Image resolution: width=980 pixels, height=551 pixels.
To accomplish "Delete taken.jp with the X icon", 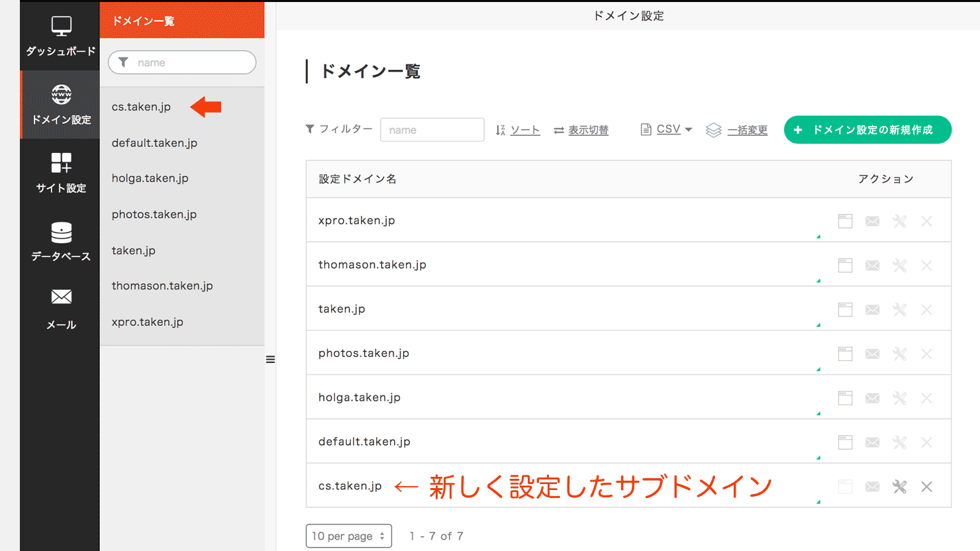I will click(926, 310).
